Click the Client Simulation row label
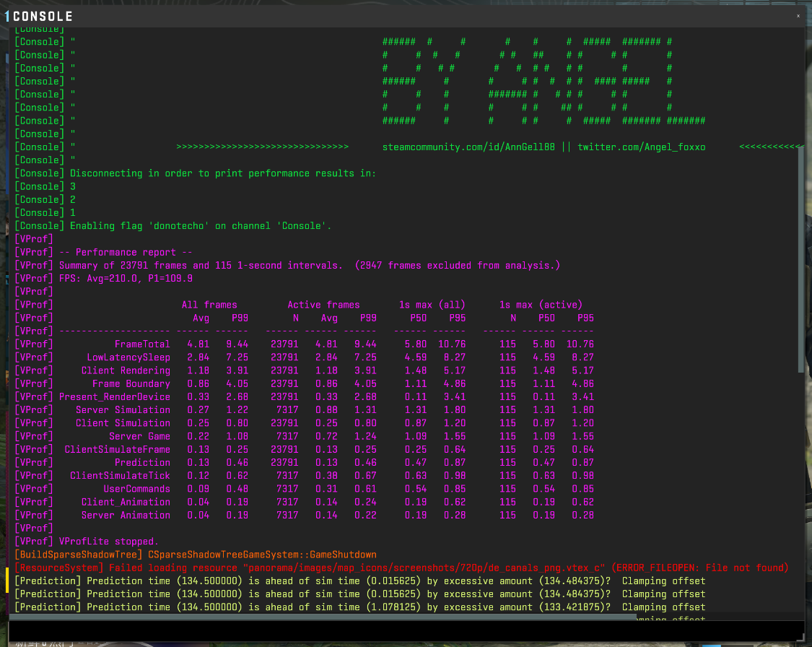812x647 pixels. [123, 423]
